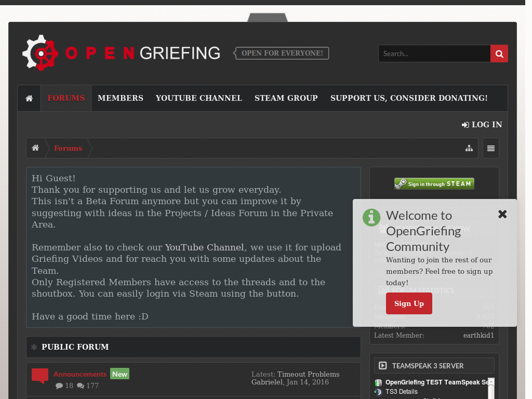Click the Public Forum asterisk icon
Viewport: 532px width, 399px height.
point(34,347)
